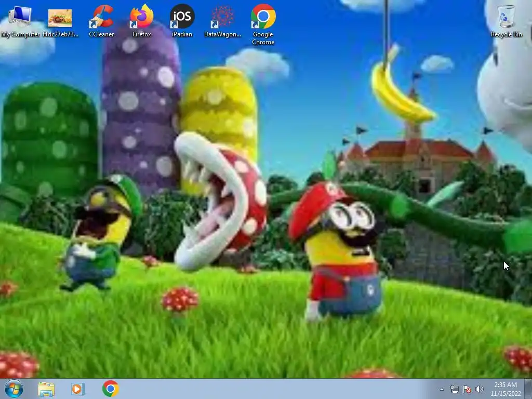Click the Show Desktop strip beside the clock

point(529,389)
